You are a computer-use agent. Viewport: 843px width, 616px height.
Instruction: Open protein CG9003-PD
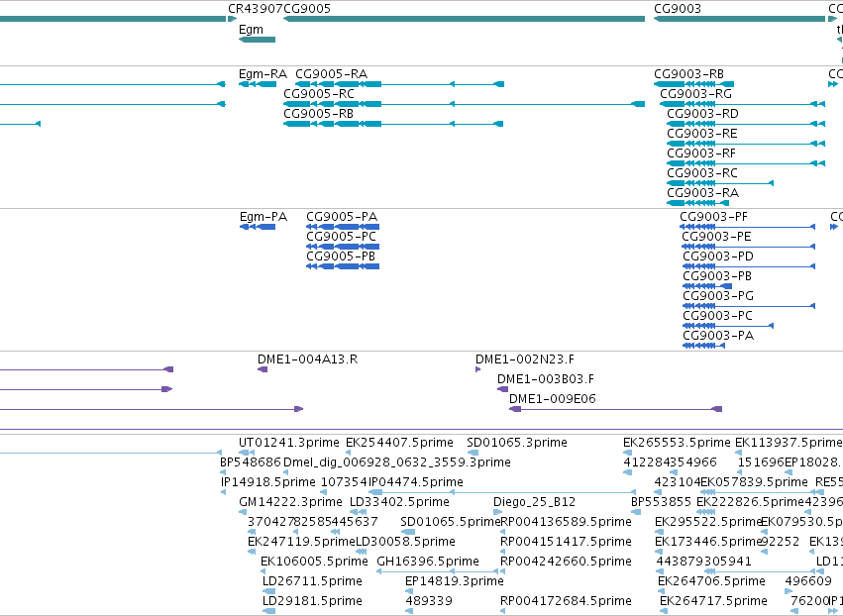pyautogui.click(x=718, y=257)
